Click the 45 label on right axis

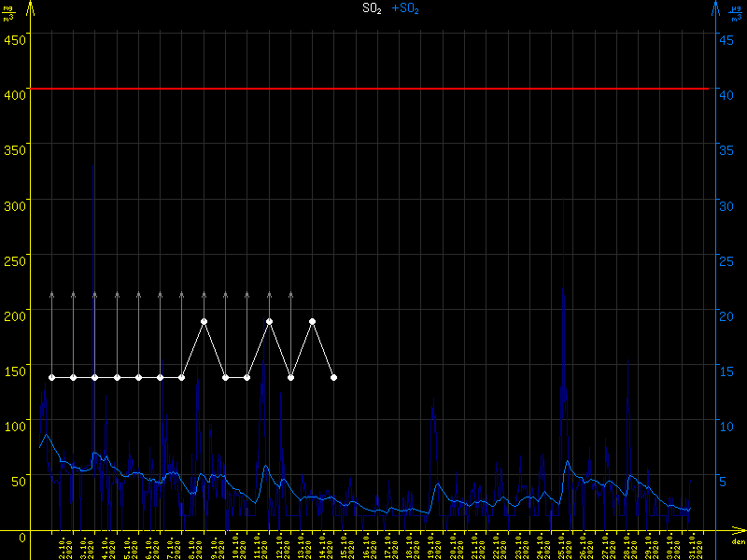coord(730,39)
